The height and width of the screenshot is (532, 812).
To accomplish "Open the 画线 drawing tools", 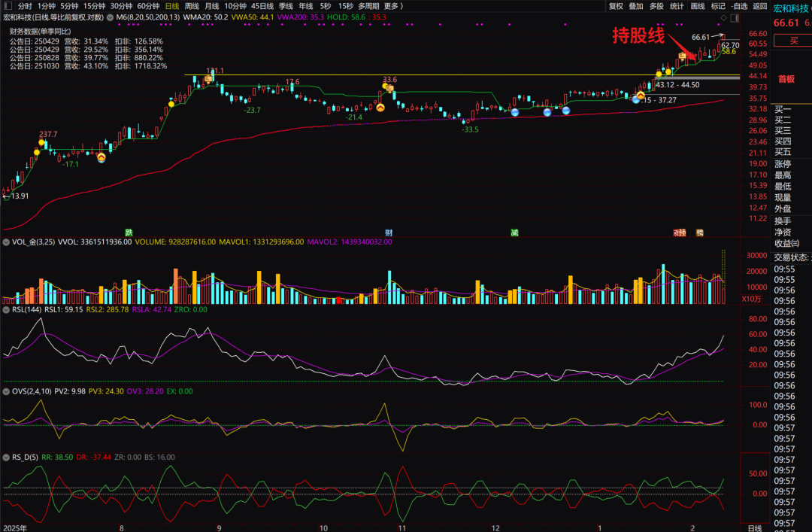I will click(x=698, y=6).
